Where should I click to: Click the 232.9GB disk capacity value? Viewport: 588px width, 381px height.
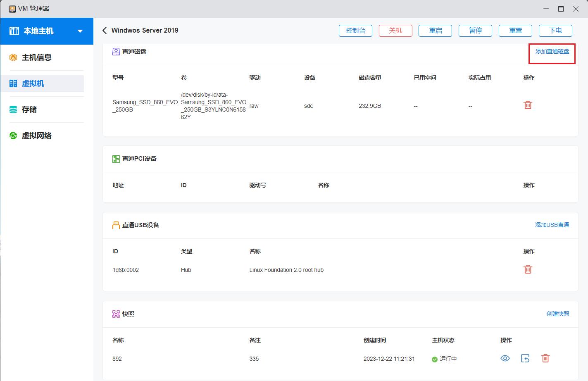pos(370,106)
